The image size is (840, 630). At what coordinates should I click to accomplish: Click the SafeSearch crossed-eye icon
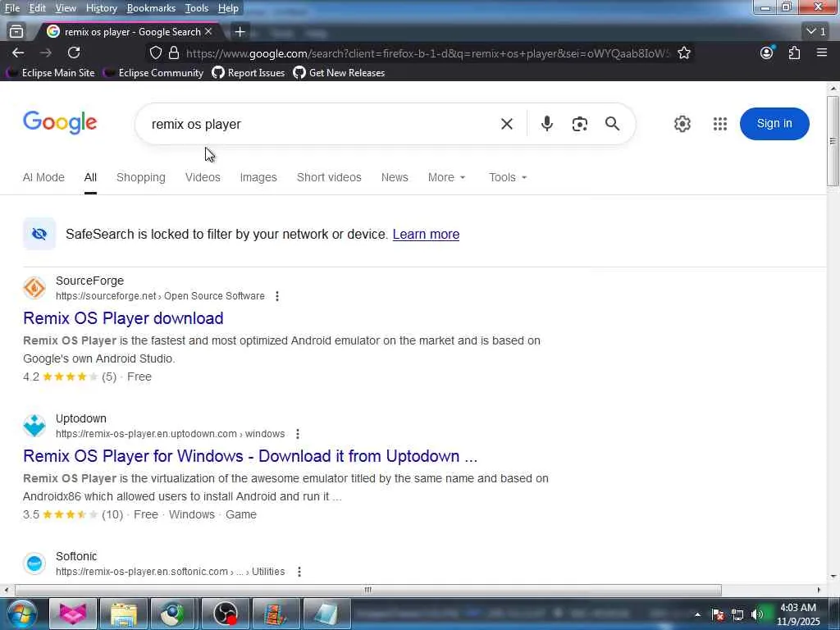pos(39,234)
